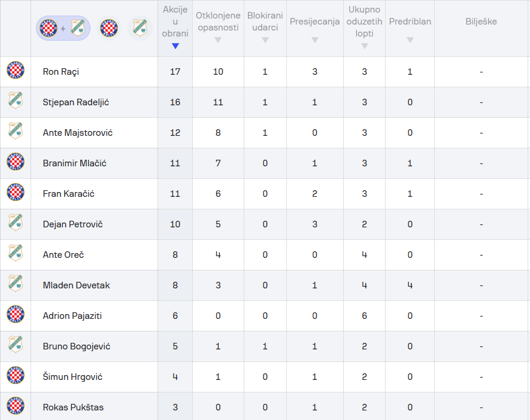Click Hajduk crest beside Adrion Pajaziti

(x=16, y=314)
